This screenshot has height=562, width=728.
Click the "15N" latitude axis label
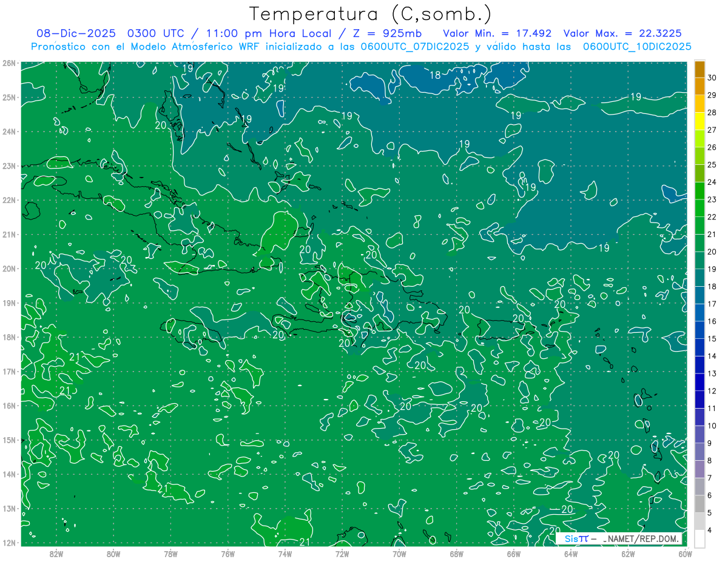click(8, 440)
